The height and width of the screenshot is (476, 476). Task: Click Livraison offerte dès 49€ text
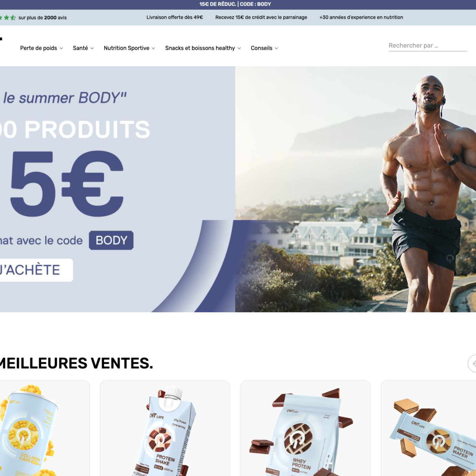(175, 17)
